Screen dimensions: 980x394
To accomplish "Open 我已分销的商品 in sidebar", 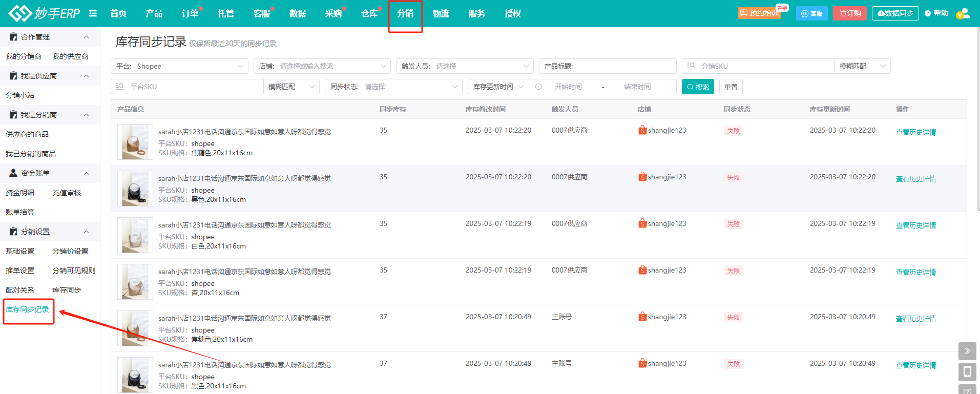I will tap(31, 154).
